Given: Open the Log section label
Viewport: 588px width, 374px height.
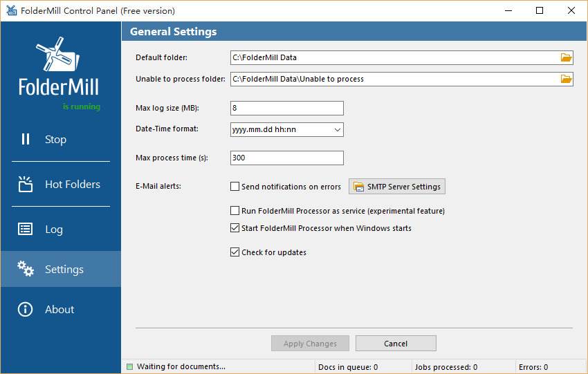Looking at the screenshot, I should pyautogui.click(x=54, y=230).
